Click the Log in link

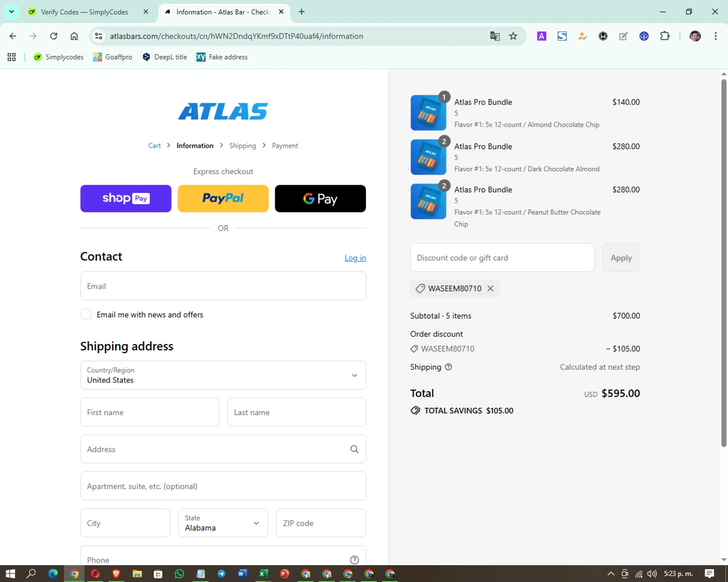coord(355,258)
